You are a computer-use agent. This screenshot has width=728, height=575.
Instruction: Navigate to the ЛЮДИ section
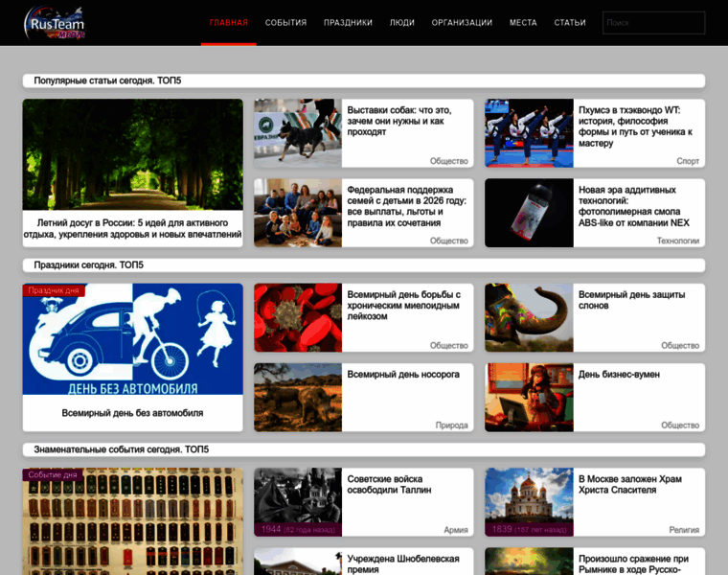pyautogui.click(x=401, y=23)
